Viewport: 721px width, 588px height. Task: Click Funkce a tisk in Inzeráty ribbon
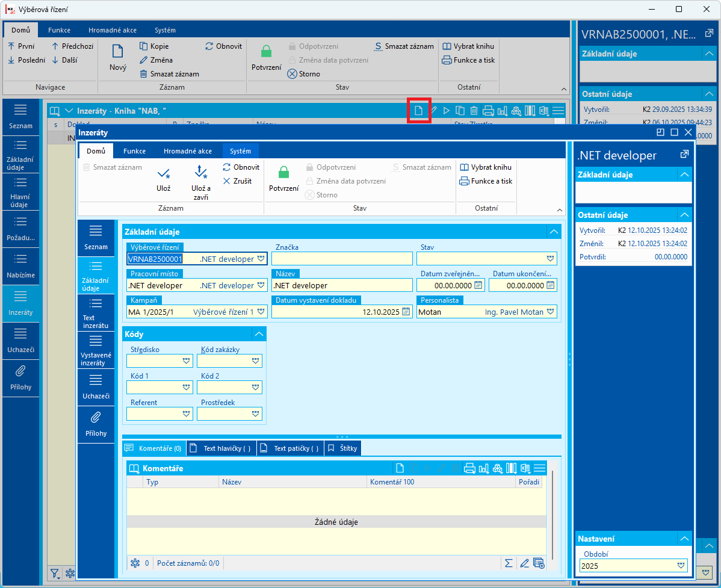(x=486, y=181)
